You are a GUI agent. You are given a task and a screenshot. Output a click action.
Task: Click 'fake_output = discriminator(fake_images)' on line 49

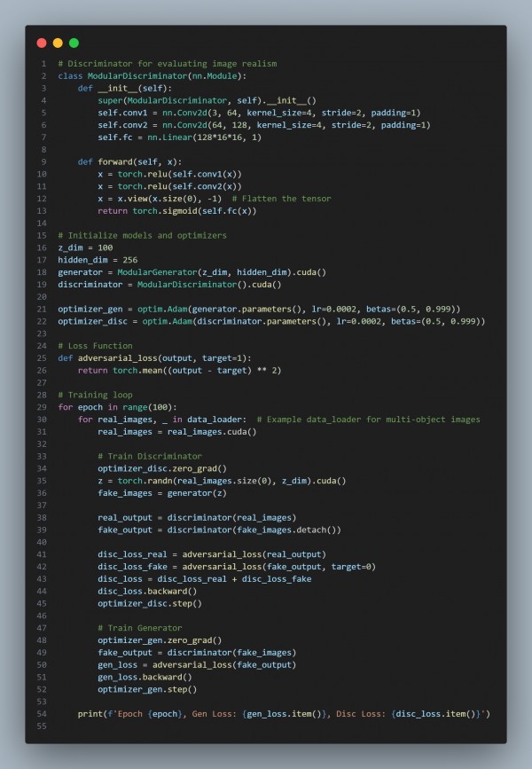[x=197, y=652]
